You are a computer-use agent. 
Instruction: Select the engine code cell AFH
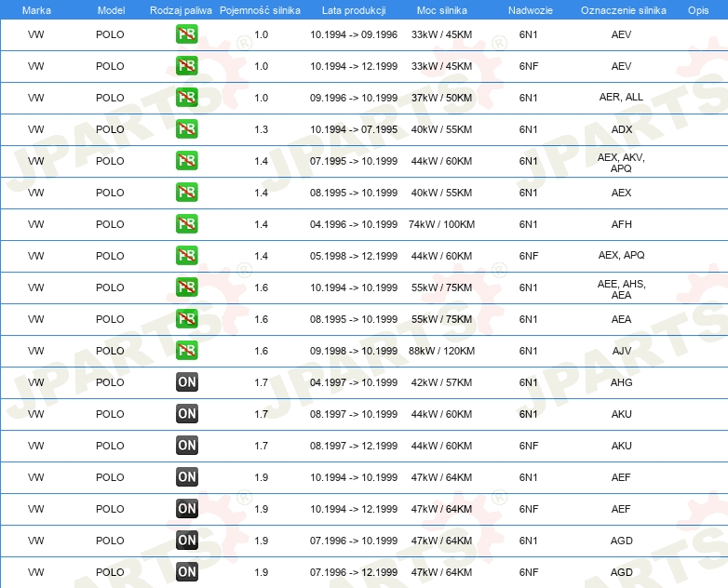[x=621, y=224]
